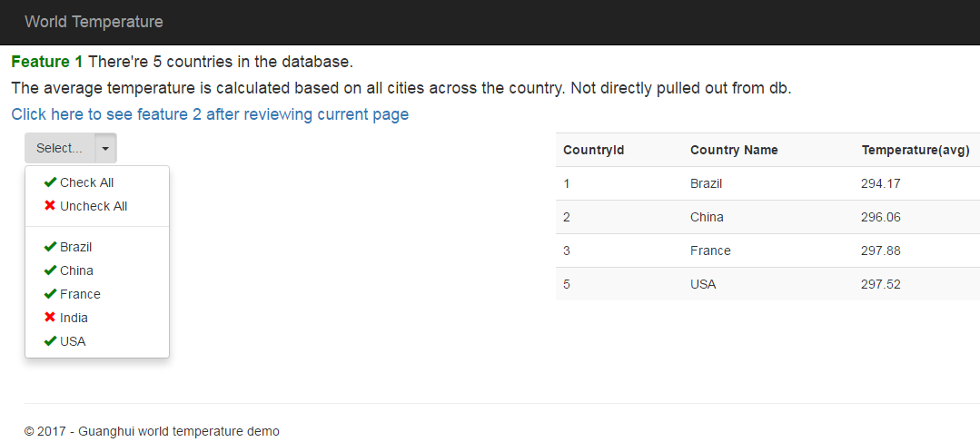Click the Country Name column header
Screen dimensions: 980x442
point(734,150)
